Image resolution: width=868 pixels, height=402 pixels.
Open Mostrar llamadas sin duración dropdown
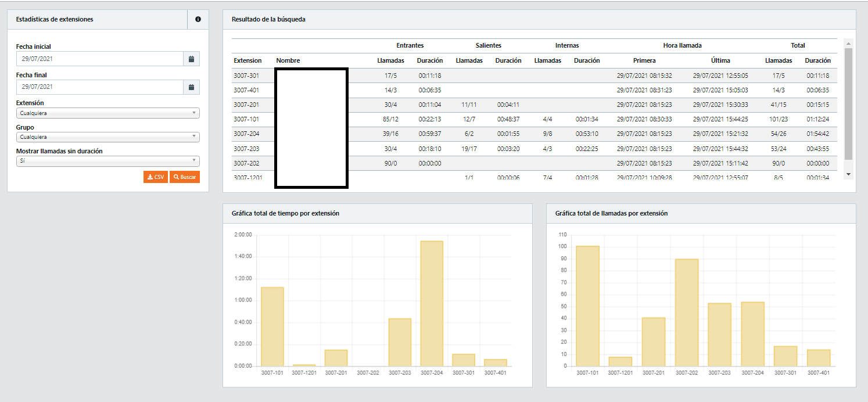pos(108,161)
